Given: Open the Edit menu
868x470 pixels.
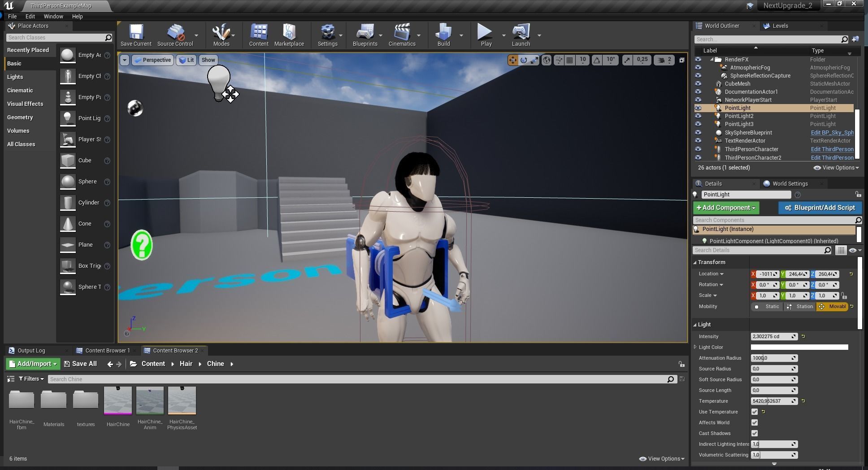Looking at the screenshot, I should coord(30,16).
